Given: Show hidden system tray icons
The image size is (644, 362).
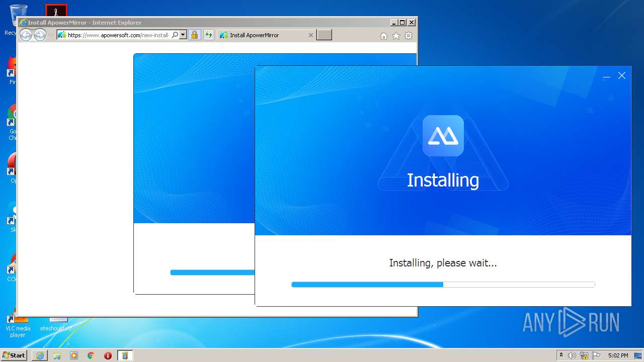Looking at the screenshot, I should [561, 355].
